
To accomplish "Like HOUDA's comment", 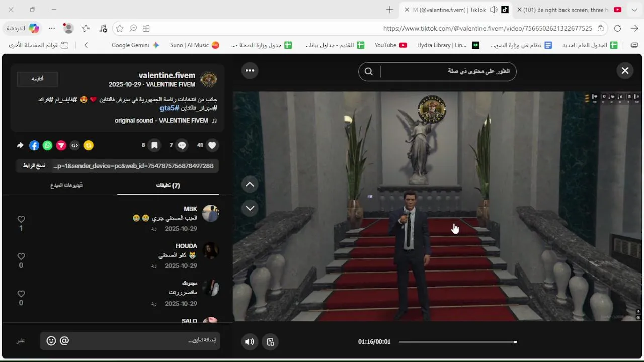I will (21, 257).
